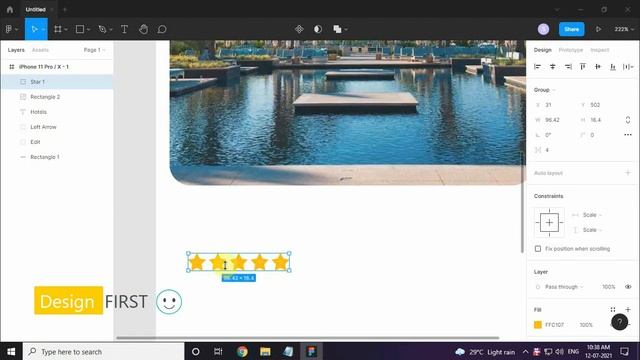Open the Figma main menu
Image resolution: width=640 pixels, height=360 pixels.
coord(9,29)
